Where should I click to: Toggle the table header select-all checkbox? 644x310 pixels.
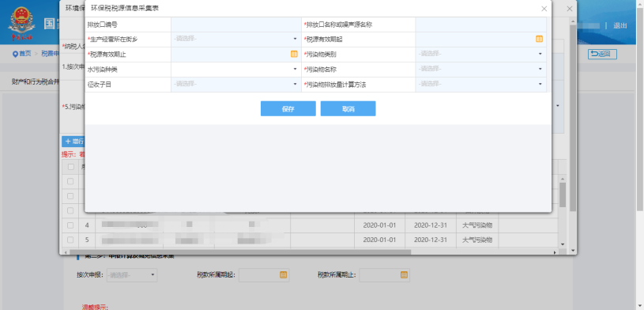pos(70,167)
